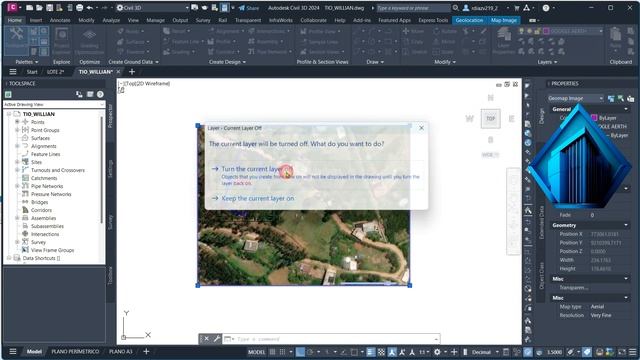Viewport: 640px width, 360px height.
Task: Click the green icon at Toolspace top-left
Action: click(8, 94)
